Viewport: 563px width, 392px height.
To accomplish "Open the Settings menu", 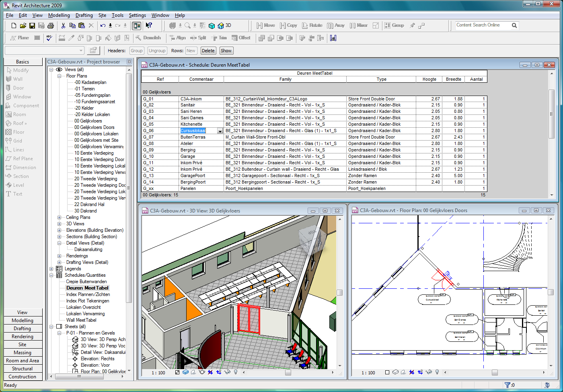I will tap(138, 15).
